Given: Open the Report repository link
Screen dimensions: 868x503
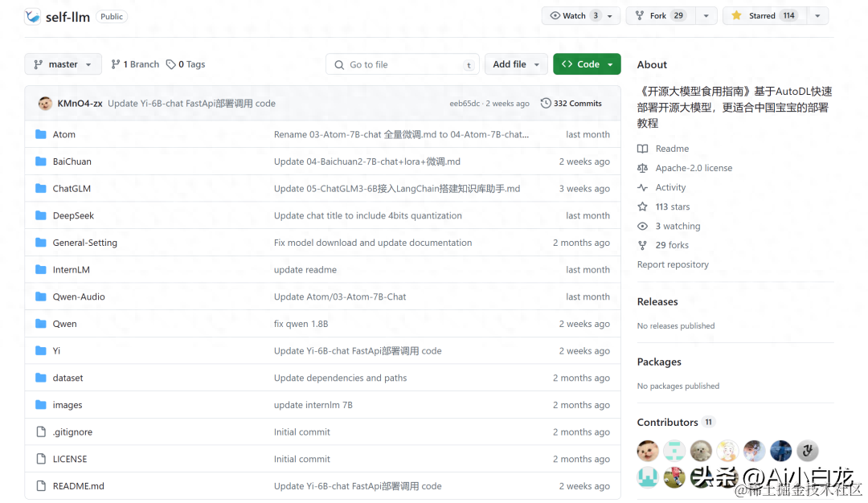Looking at the screenshot, I should point(673,264).
